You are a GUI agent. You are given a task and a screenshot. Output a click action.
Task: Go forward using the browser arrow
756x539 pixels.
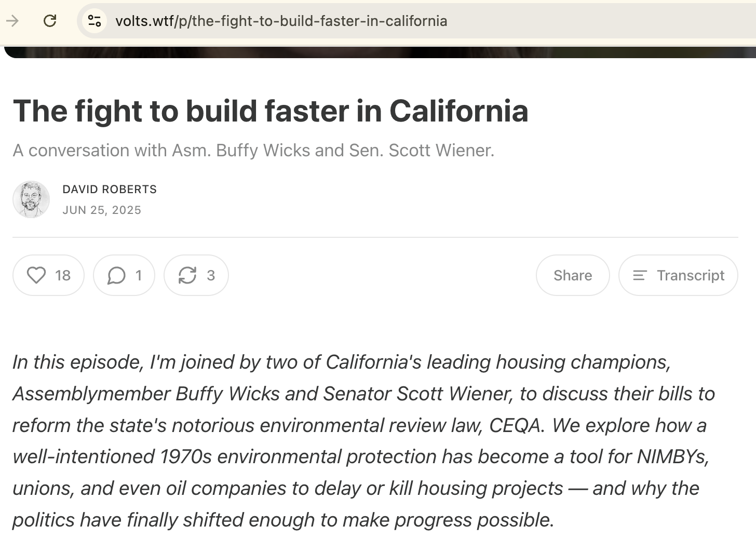(x=12, y=21)
